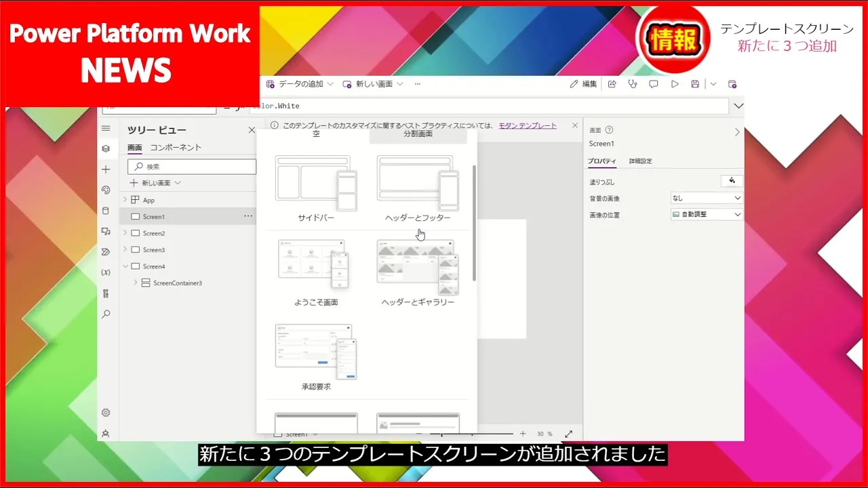Open the App checker stethoscope icon
This screenshot has width=868, height=488.
633,84
